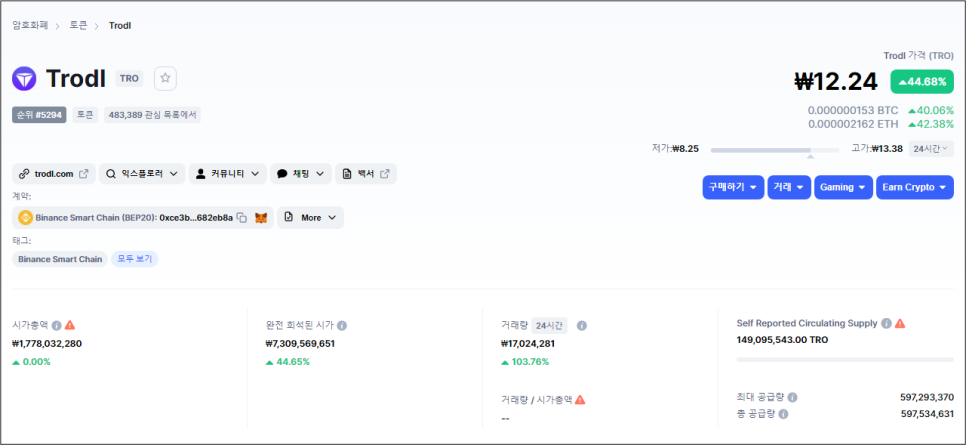
Task: Click info icon next to 완전 희석된 시가
Action: click(x=342, y=325)
